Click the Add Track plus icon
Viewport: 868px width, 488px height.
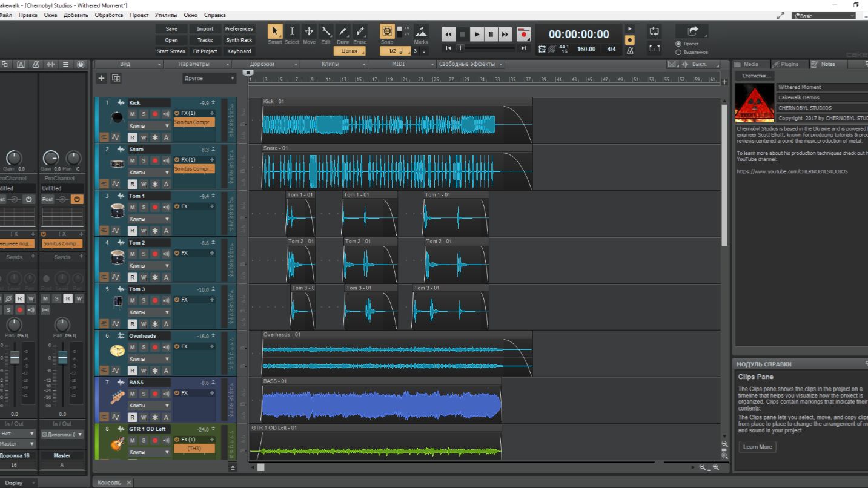coord(102,78)
